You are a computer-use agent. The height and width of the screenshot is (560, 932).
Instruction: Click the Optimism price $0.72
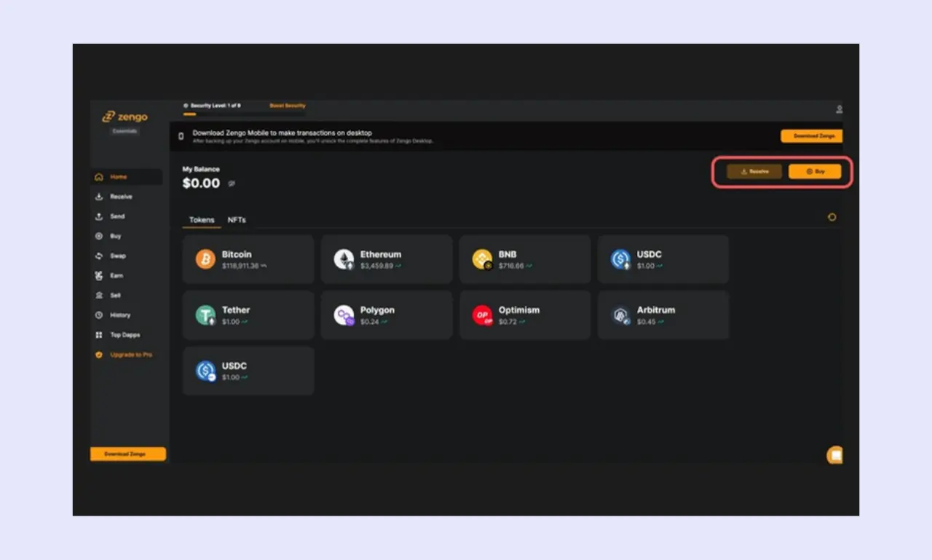[508, 322]
